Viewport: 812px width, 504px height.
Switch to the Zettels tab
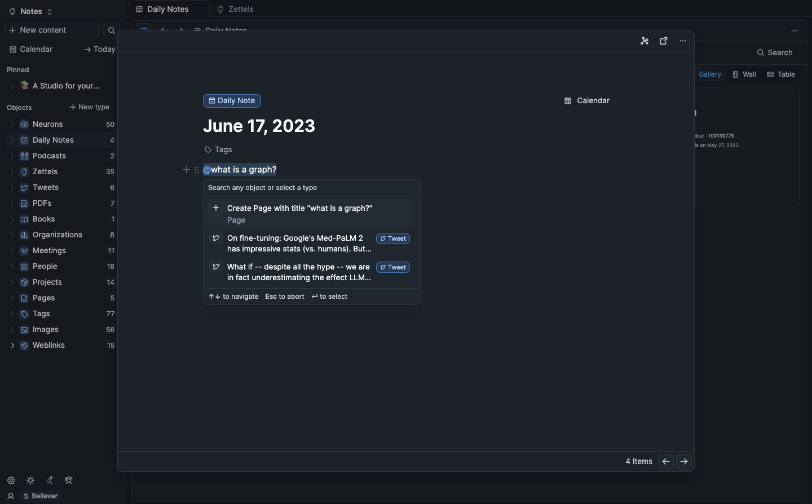(236, 9)
